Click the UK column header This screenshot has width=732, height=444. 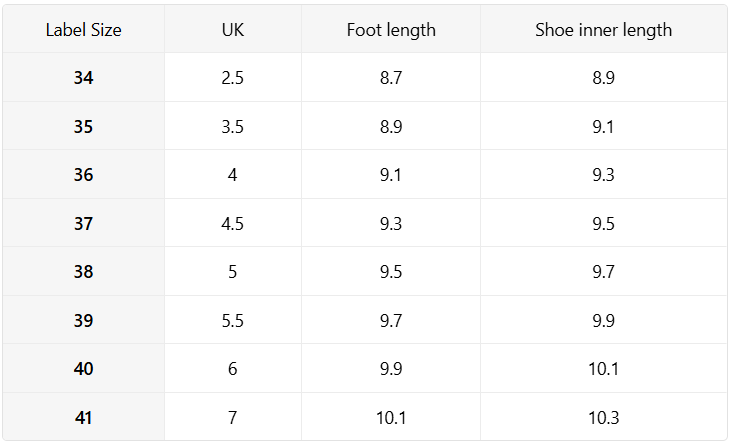(232, 30)
